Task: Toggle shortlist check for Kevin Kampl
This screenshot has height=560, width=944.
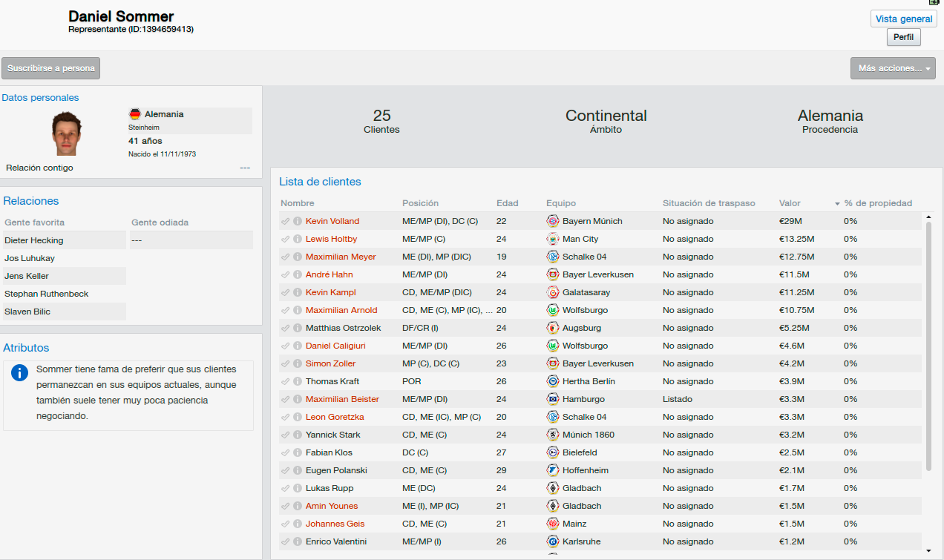Action: point(286,292)
